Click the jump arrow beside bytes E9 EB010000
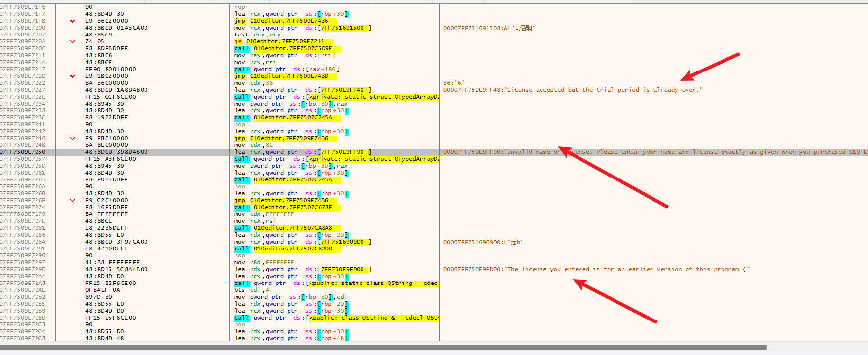 pos(72,139)
